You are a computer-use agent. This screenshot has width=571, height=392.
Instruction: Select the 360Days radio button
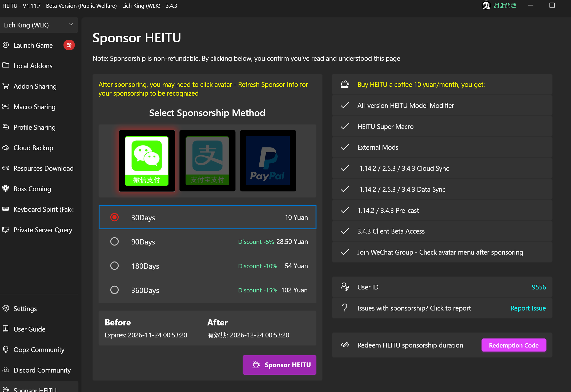[115, 290]
